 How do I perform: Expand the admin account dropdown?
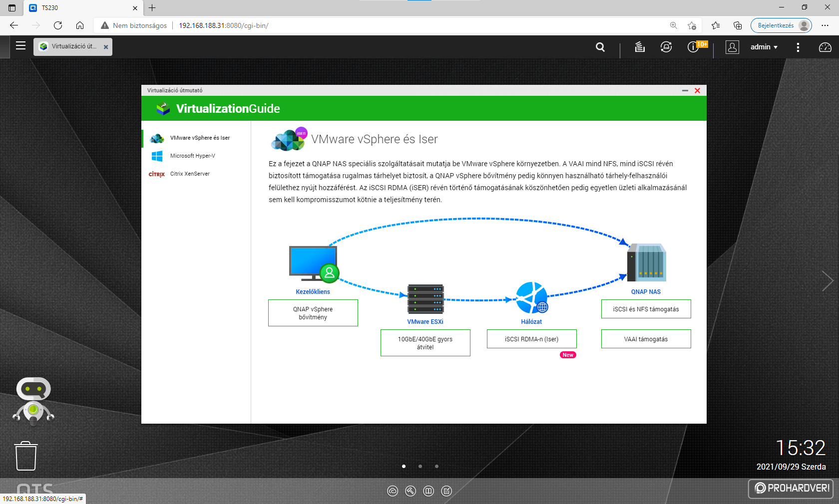click(764, 47)
